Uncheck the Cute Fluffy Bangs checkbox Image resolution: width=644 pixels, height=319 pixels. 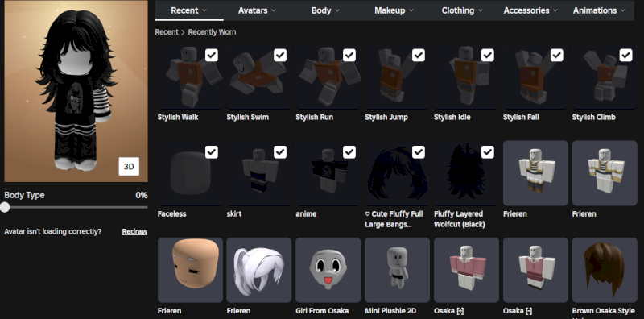click(418, 152)
